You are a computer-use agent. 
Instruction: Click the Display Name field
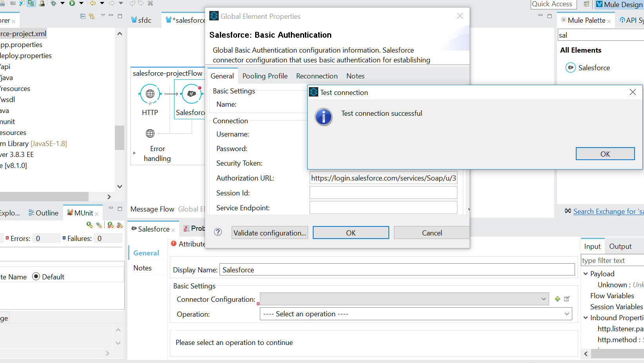click(397, 270)
